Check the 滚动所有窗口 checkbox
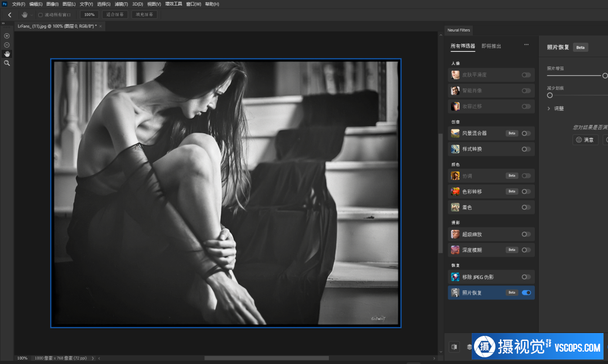The width and height of the screenshot is (608, 364). pos(41,15)
